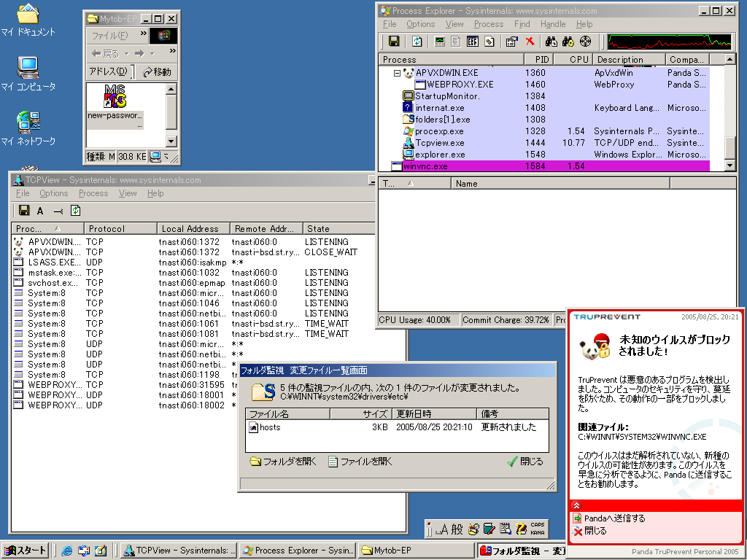Click '閉じる' button in folder monitor dialog
Image resolution: width=747 pixels, height=560 pixels.
(525, 462)
